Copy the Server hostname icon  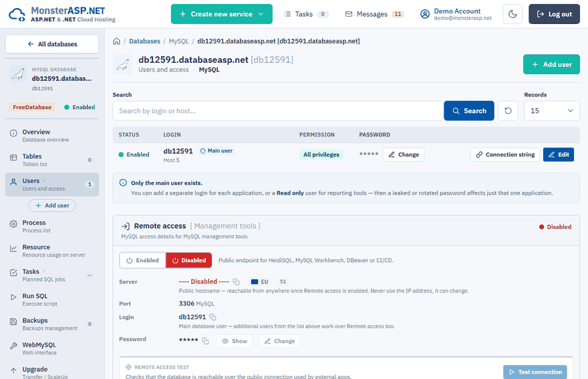pos(237,282)
